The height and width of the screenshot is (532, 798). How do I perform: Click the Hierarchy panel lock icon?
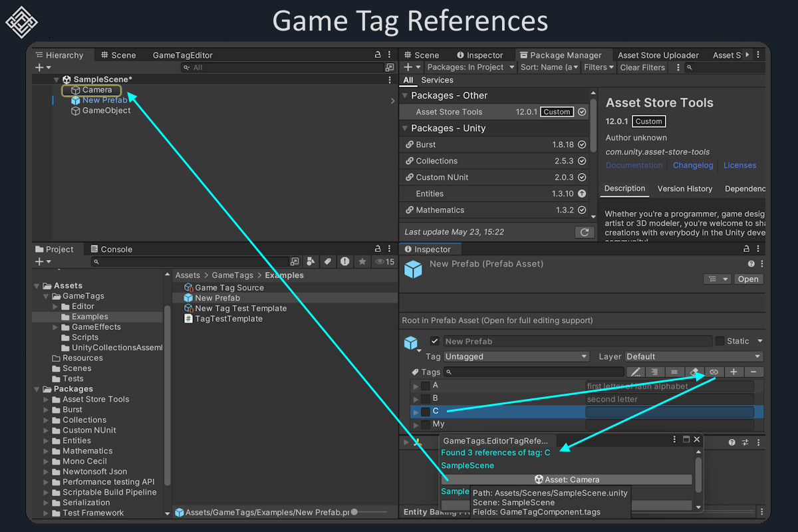coord(378,55)
